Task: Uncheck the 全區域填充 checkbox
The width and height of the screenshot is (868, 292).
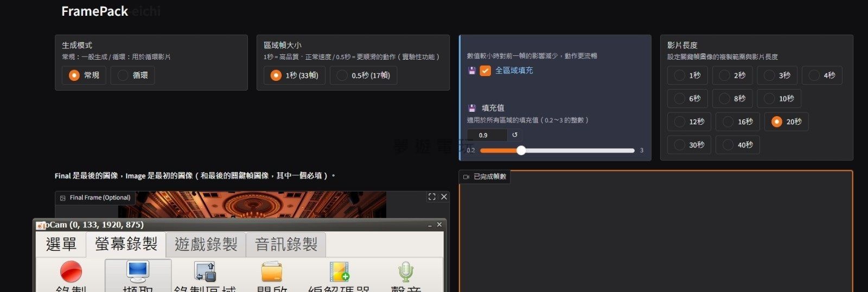Action: [x=486, y=71]
